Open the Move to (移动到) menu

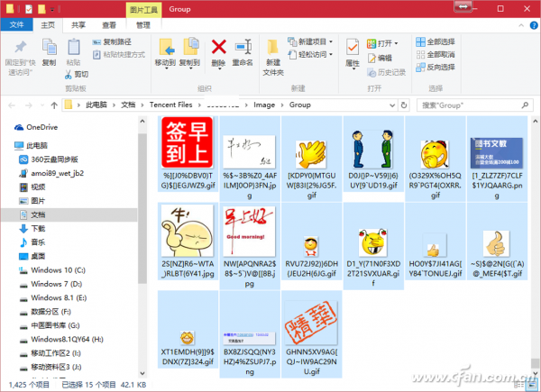(166, 54)
